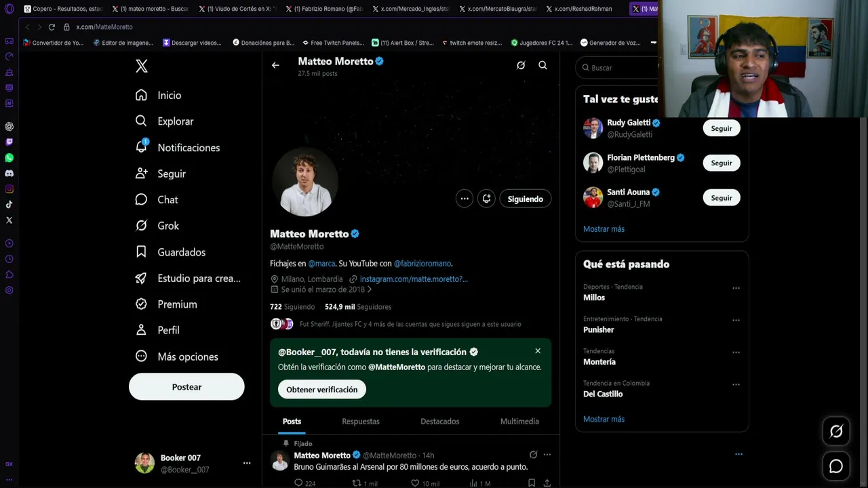Click the Siguiendo button
This screenshot has height=488, width=868.
(526, 199)
